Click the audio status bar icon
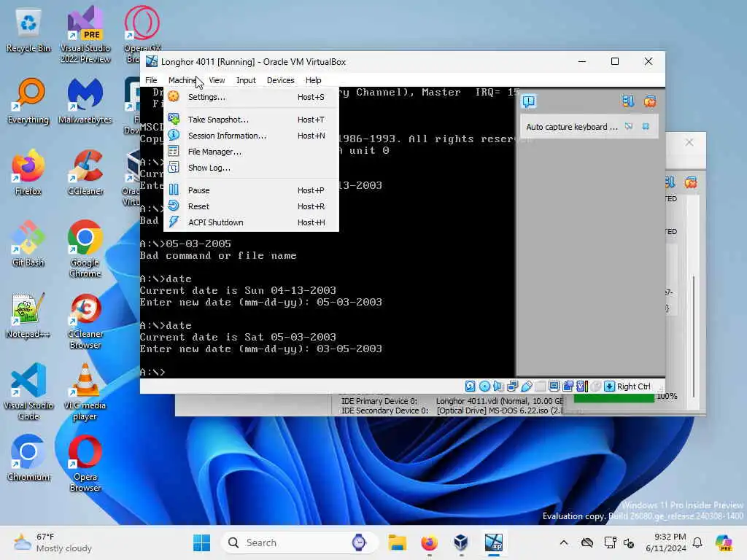 [498, 386]
